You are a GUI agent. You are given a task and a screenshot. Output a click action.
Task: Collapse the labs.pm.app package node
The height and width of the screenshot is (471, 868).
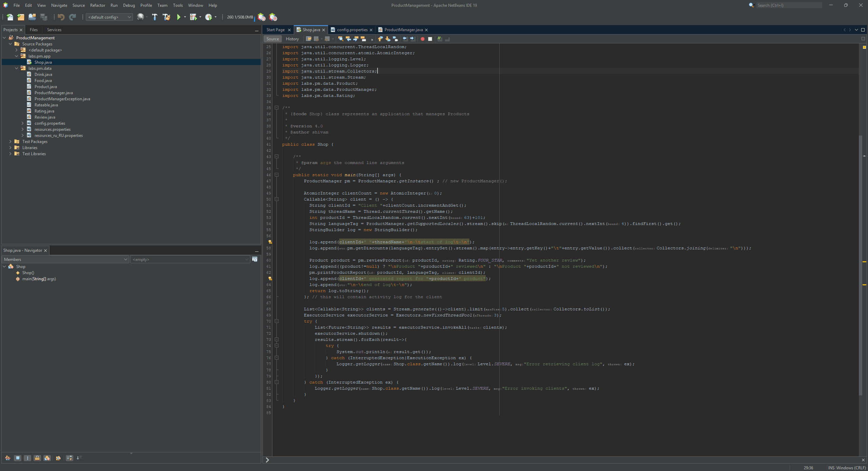[16, 56]
